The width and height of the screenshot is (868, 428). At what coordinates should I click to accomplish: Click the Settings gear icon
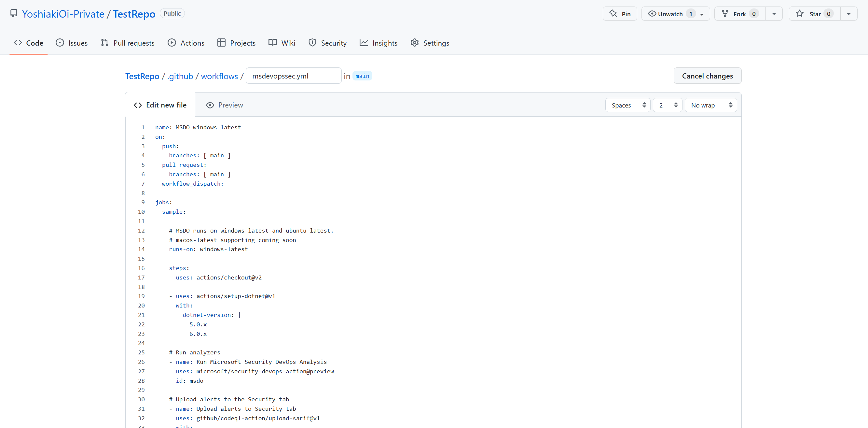point(414,43)
